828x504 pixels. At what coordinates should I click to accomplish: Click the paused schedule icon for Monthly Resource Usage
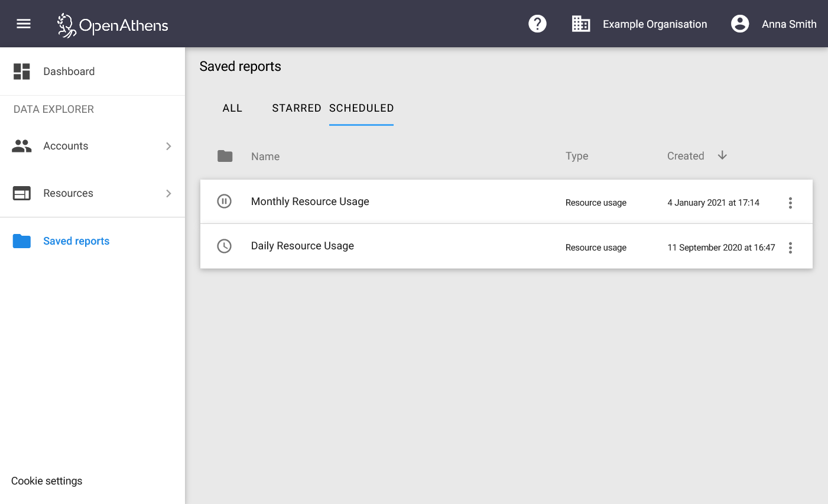pos(225,201)
